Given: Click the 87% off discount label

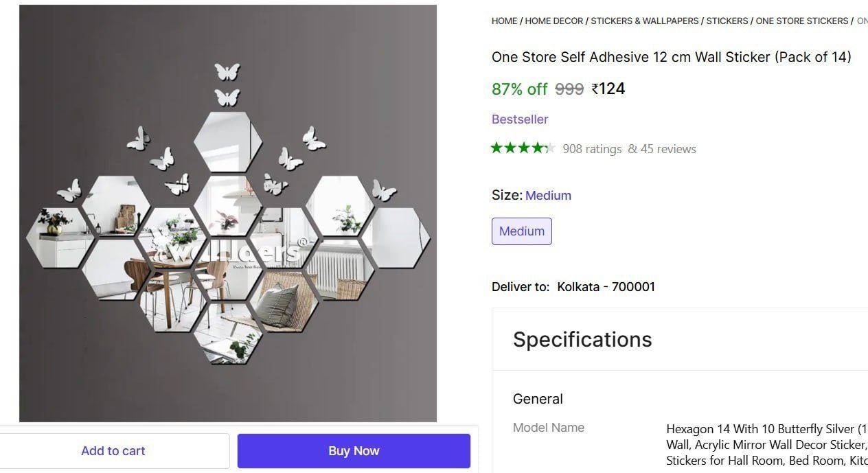Looking at the screenshot, I should pyautogui.click(x=520, y=89).
